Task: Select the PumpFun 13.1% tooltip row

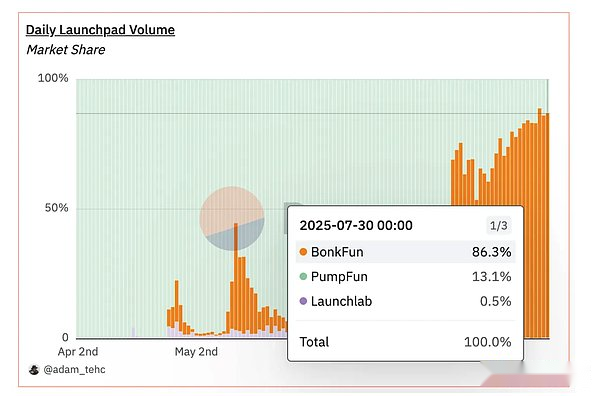Action: [405, 276]
